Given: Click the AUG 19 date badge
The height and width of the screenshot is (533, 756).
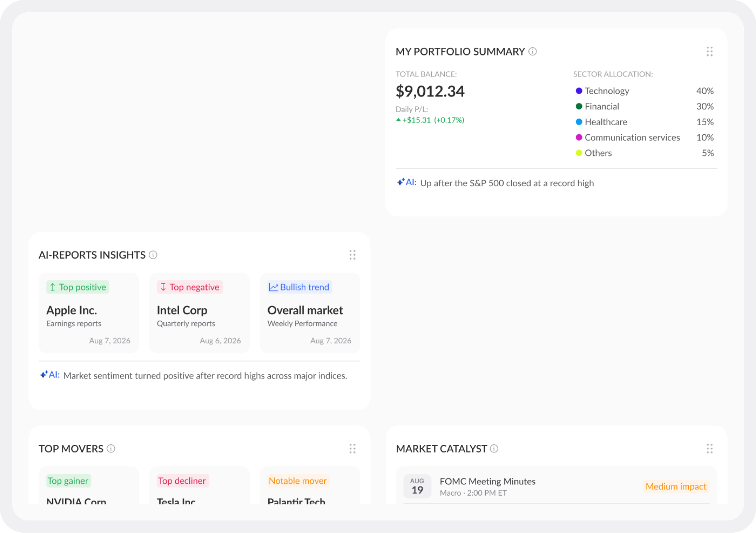Looking at the screenshot, I should click(x=417, y=486).
